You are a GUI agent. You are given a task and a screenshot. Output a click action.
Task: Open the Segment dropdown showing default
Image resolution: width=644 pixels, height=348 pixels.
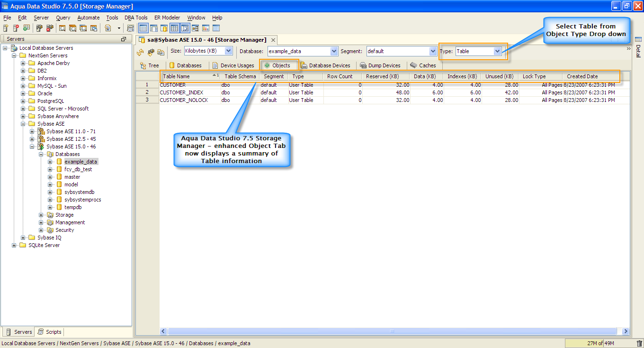[x=433, y=51]
